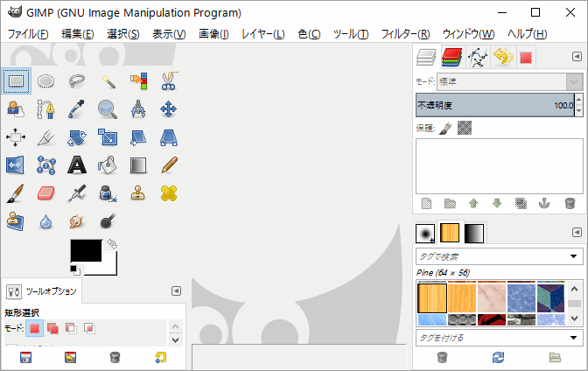Choose the Free Select lasso tool
The image size is (588, 371).
click(x=77, y=80)
